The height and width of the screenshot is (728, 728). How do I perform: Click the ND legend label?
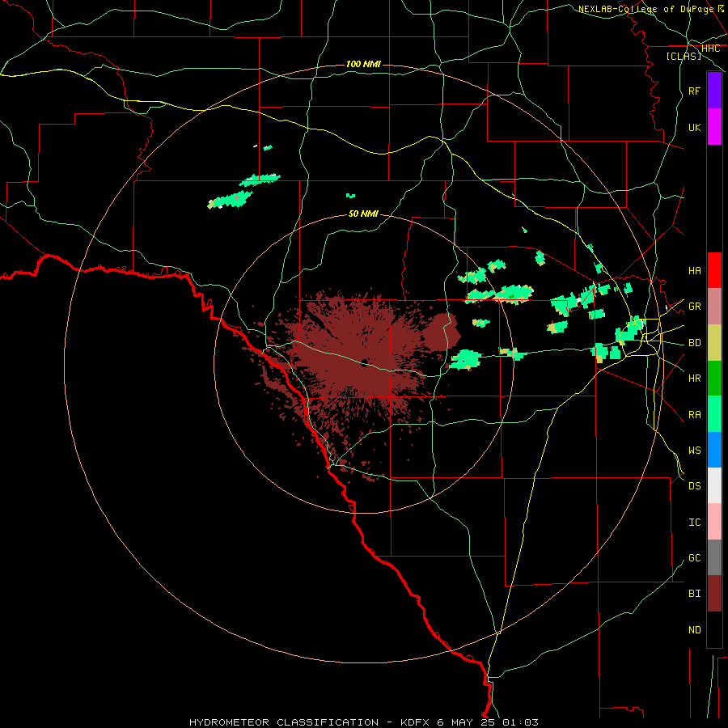point(694,630)
